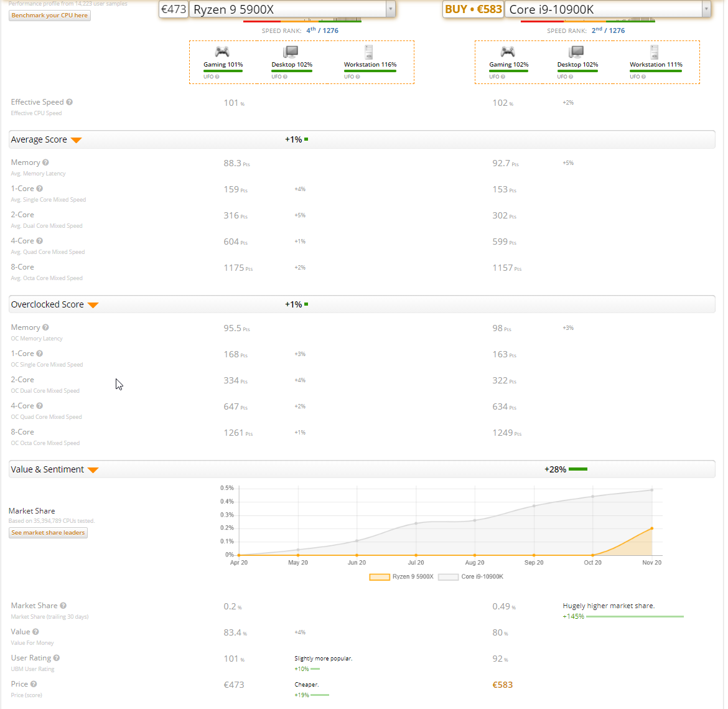
Task: Click the 0.49% market share value
Action: [x=504, y=606]
